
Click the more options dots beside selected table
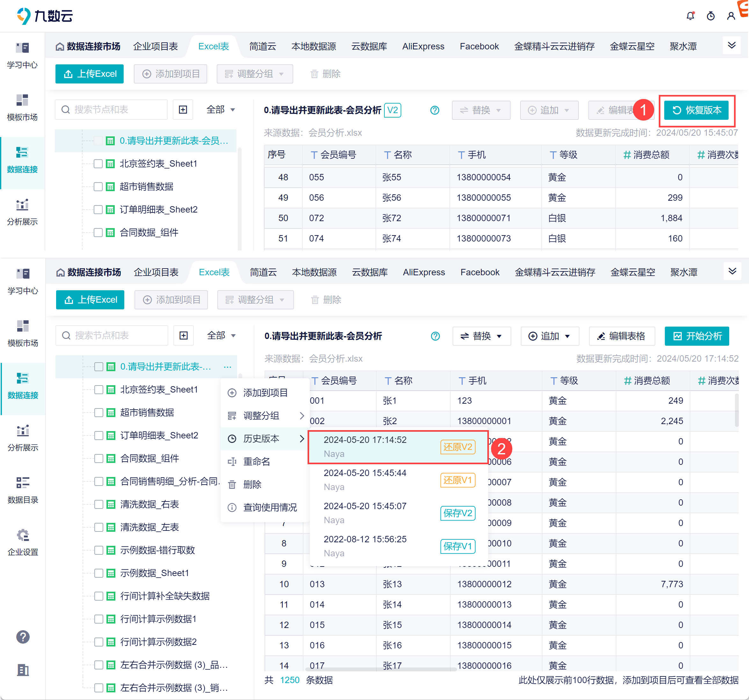[227, 367]
